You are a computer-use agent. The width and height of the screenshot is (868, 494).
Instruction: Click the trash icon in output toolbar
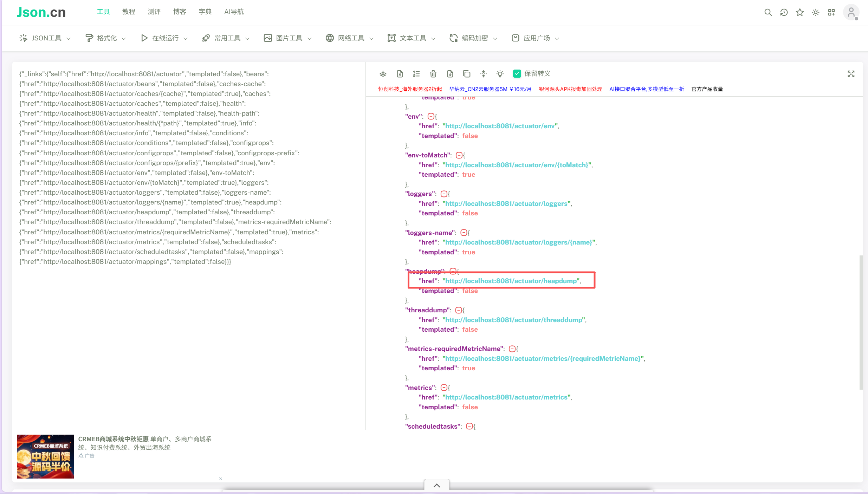point(433,74)
